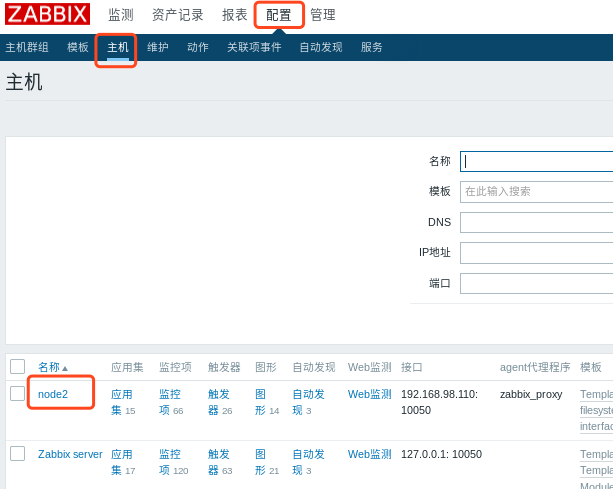Open the 管理 menu
Viewport: 613px width, 489px height.
[x=323, y=15]
